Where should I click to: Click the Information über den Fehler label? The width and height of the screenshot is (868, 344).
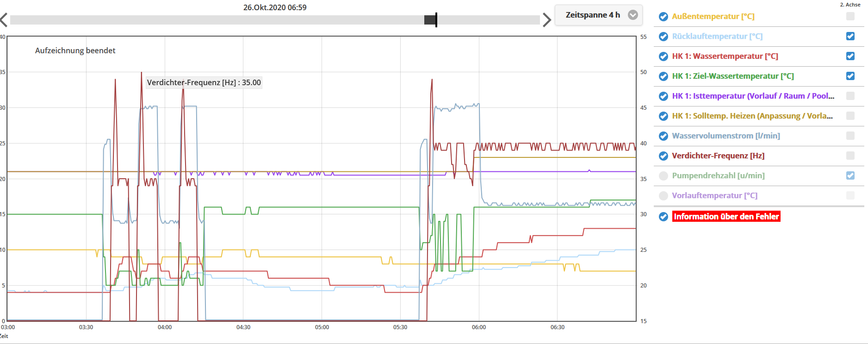pyautogui.click(x=726, y=217)
